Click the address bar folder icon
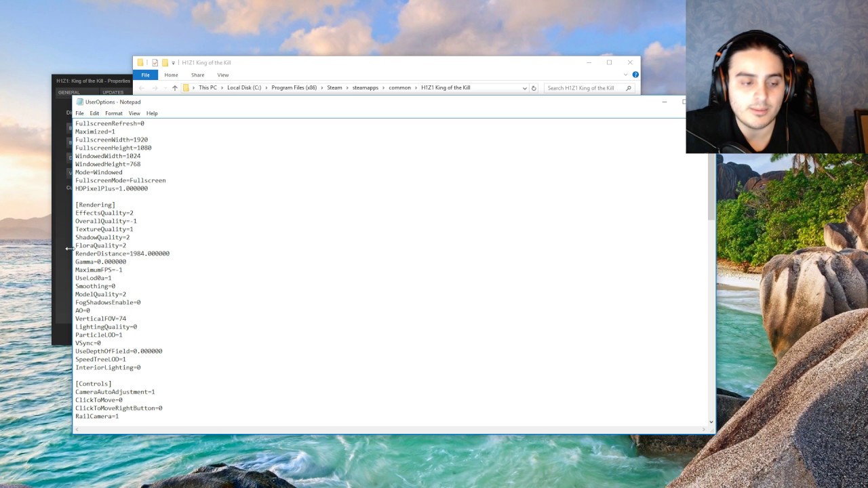The image size is (868, 488). (186, 88)
